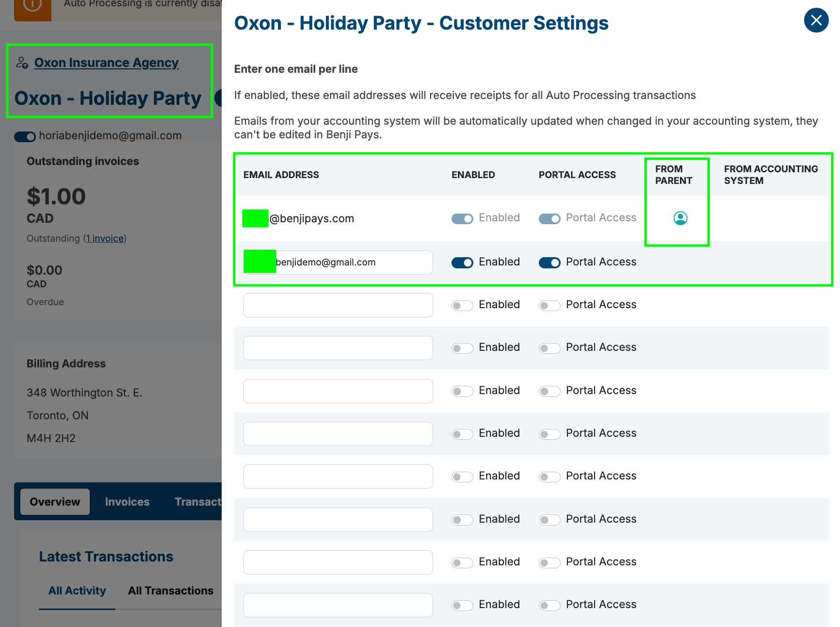840x627 pixels.
Task: Click the $0.00 overdue amount
Action: [44, 270]
